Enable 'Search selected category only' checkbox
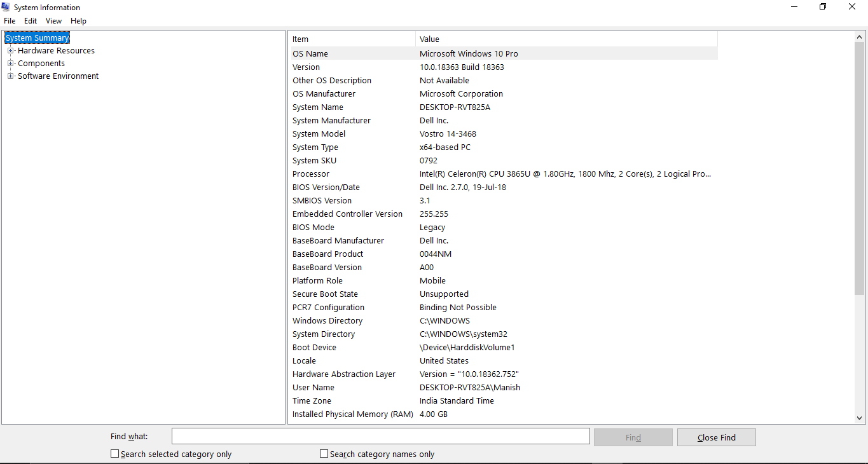 (115, 454)
